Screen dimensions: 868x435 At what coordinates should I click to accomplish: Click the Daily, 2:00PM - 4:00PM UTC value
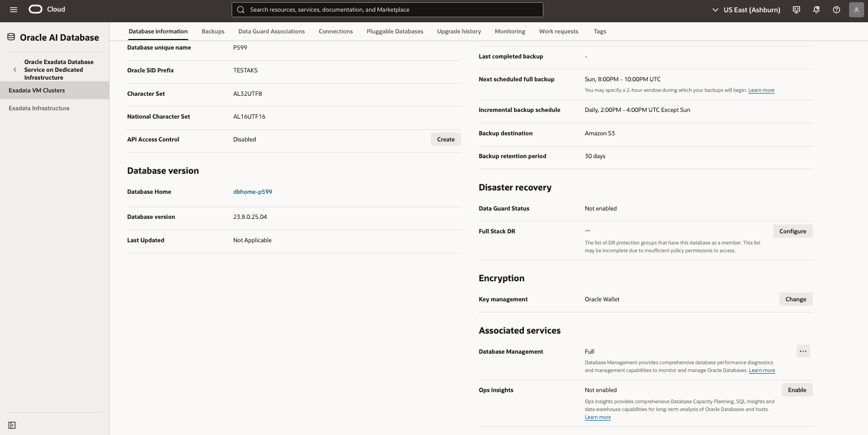coord(637,110)
